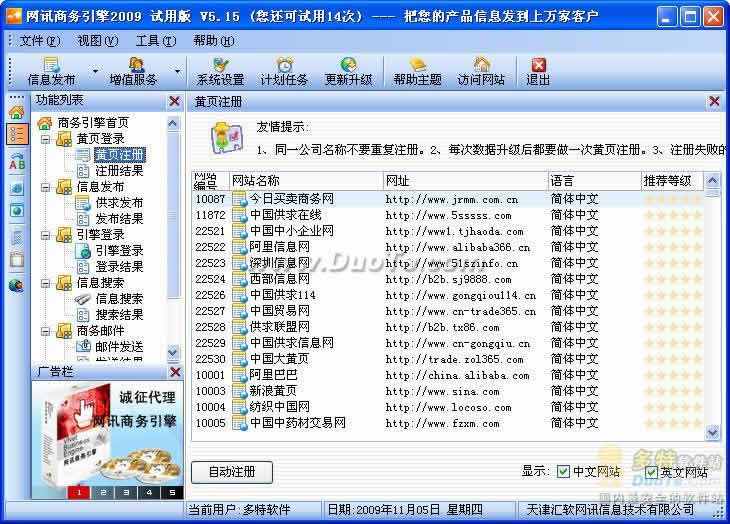The width and height of the screenshot is (730, 524).
Task: Click AB text icon in left sidebar
Action: pyautogui.click(x=17, y=162)
